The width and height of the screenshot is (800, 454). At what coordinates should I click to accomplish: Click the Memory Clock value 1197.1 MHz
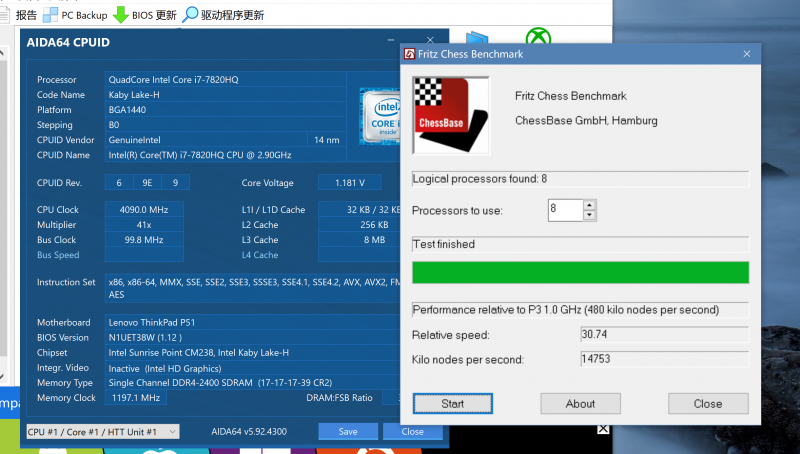click(x=136, y=398)
